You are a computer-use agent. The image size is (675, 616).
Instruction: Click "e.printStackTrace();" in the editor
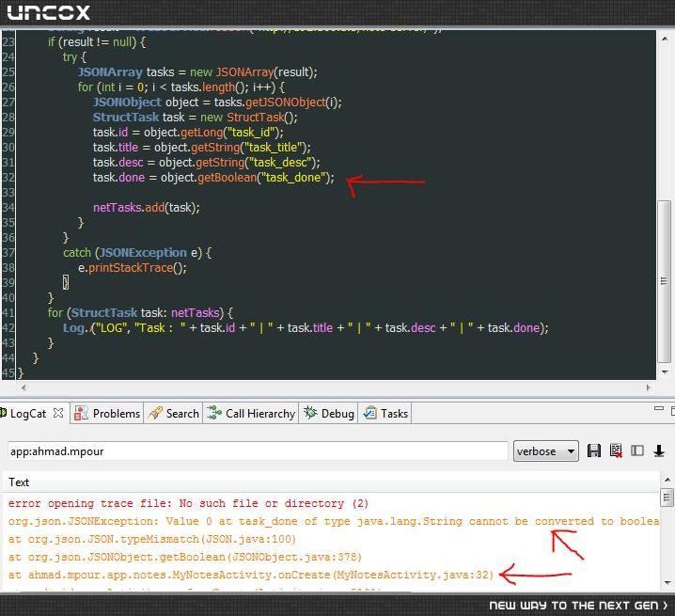(x=133, y=268)
